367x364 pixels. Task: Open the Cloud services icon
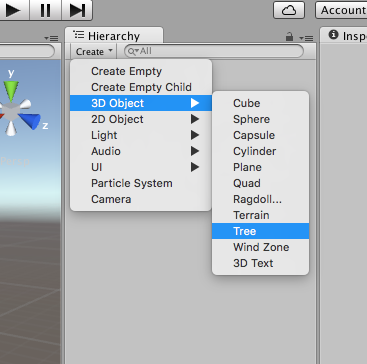click(x=289, y=10)
